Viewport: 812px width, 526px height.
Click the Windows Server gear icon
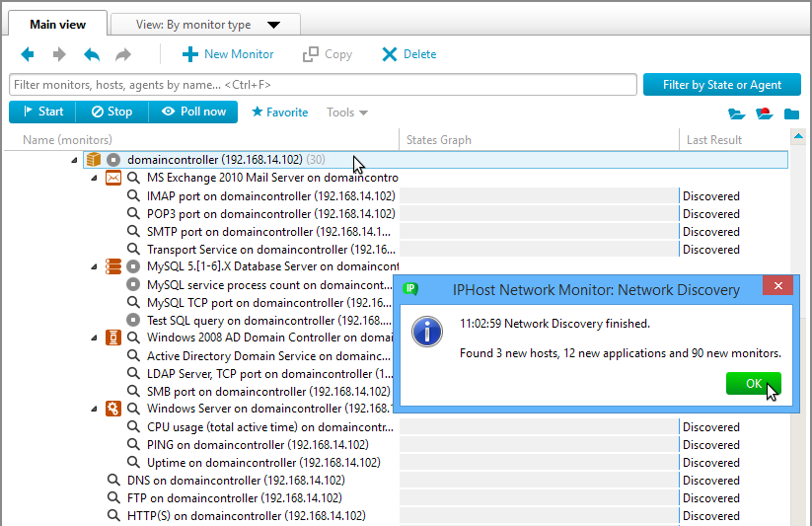(113, 409)
